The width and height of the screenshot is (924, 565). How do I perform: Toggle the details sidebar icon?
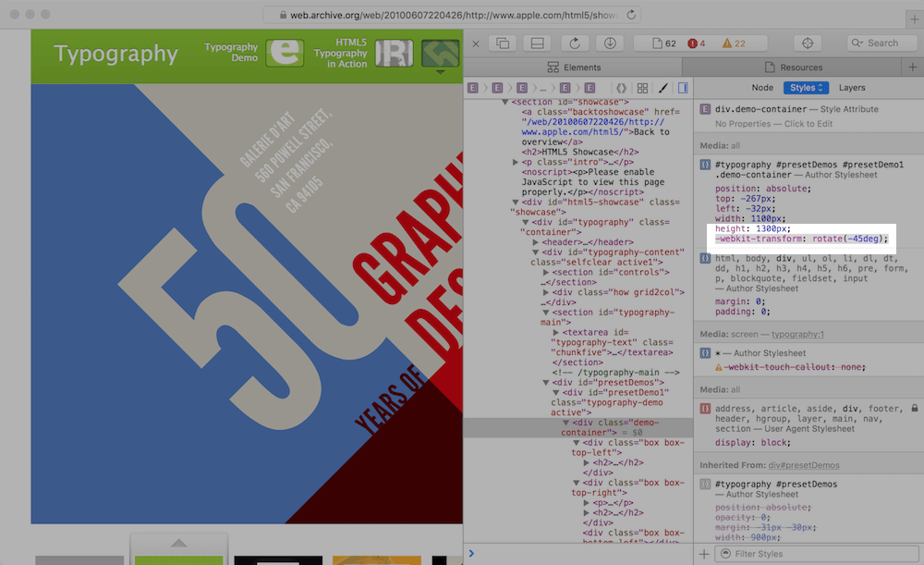(683, 88)
